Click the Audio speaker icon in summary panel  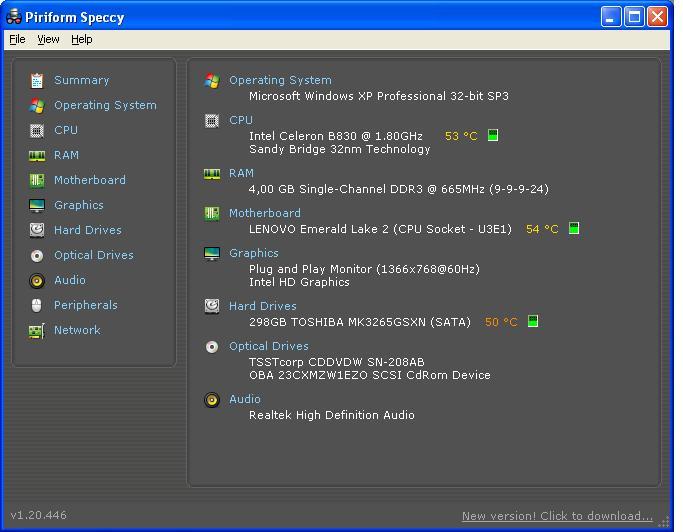pyautogui.click(x=212, y=400)
